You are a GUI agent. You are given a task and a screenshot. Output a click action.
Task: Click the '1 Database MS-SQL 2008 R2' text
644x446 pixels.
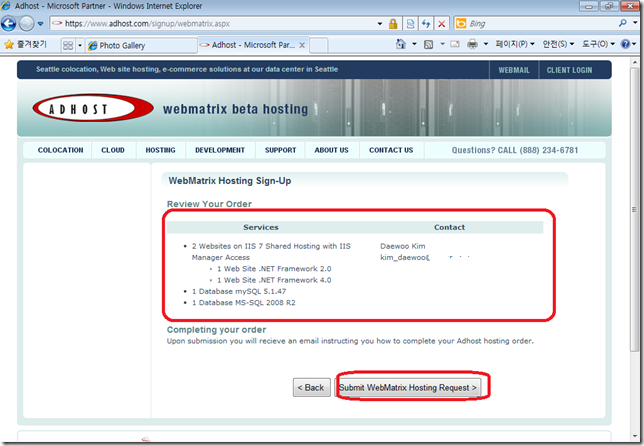[x=244, y=303]
